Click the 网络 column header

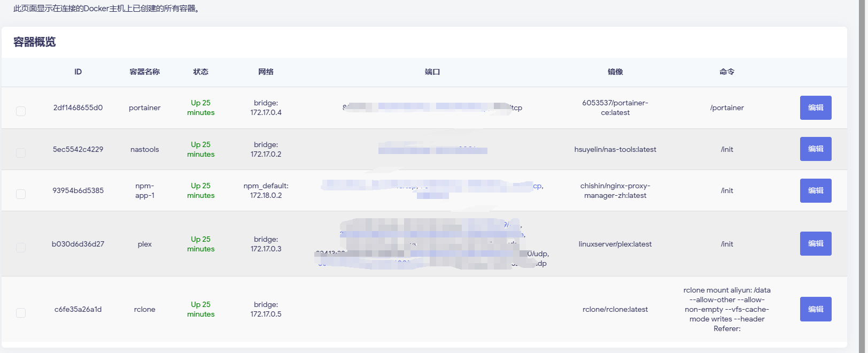[266, 72]
